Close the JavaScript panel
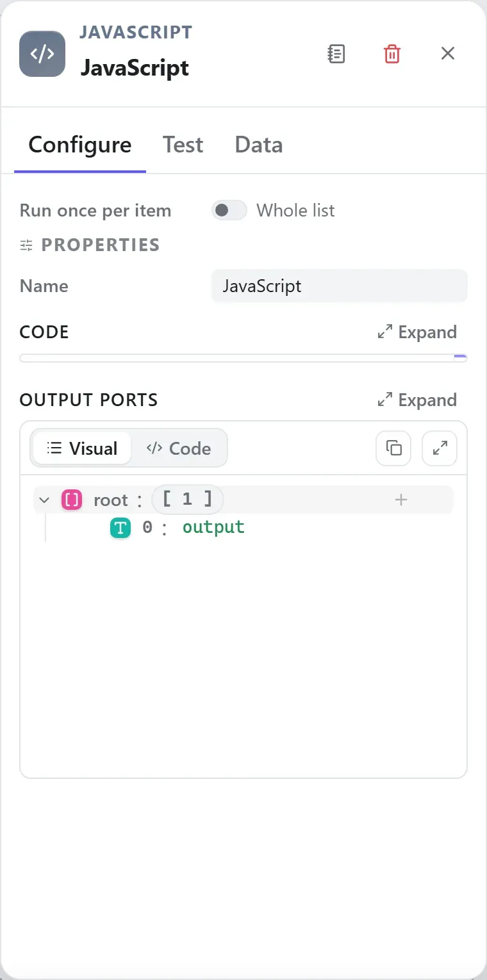Image resolution: width=487 pixels, height=980 pixels. [x=447, y=54]
